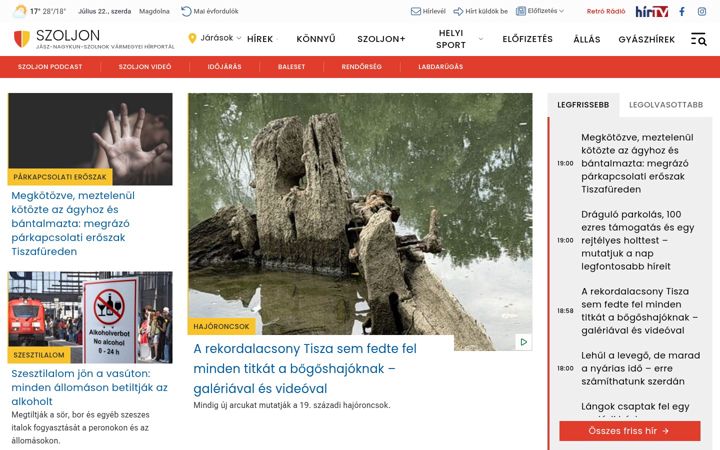
Task: Click the temperature 17° 28°/18° text
Action: tap(48, 11)
